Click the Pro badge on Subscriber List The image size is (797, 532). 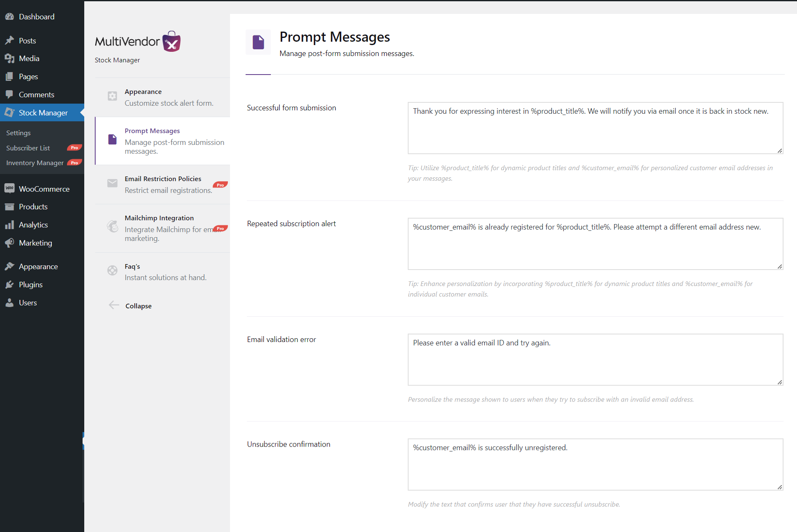coord(75,147)
